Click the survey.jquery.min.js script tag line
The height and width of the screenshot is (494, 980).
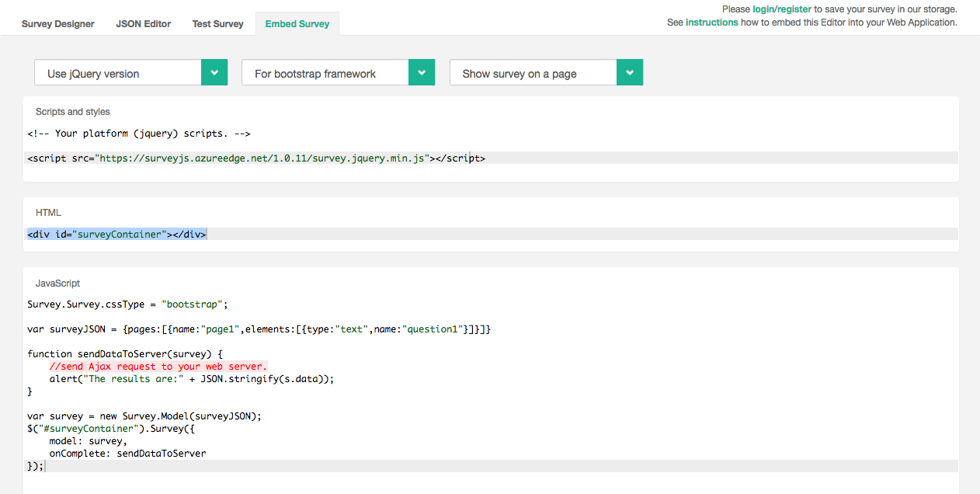pyautogui.click(x=256, y=158)
